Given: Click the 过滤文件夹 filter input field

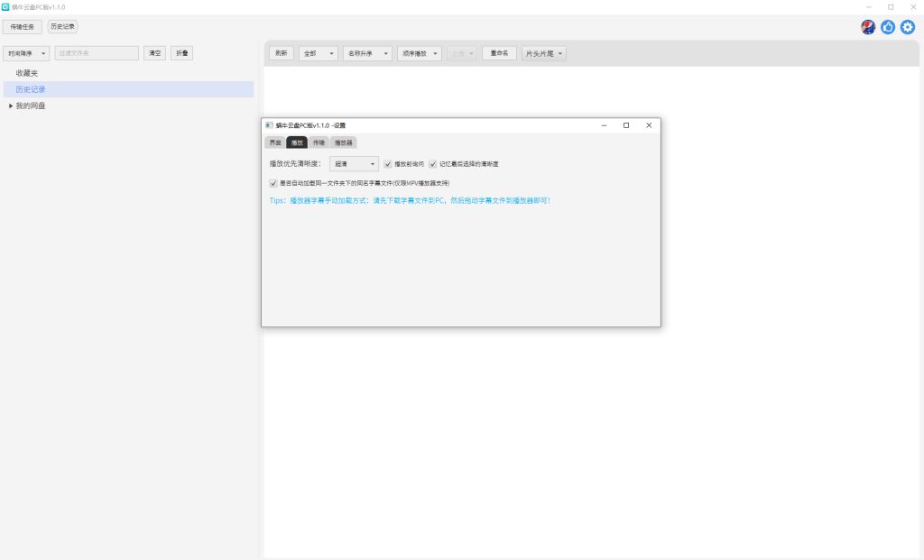Looking at the screenshot, I should [97, 53].
